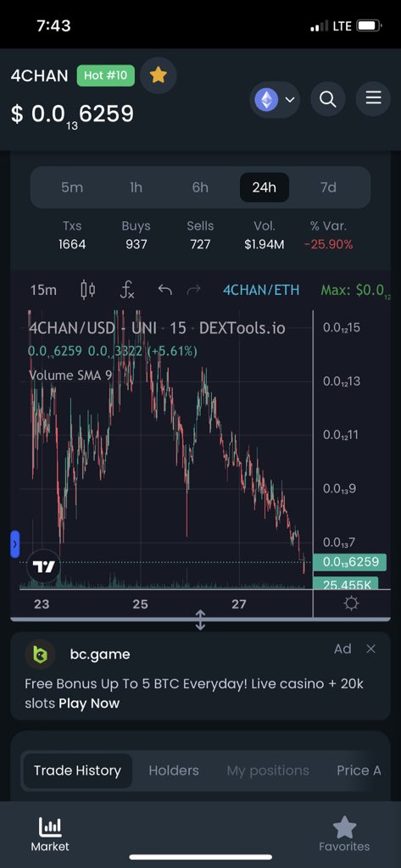Image resolution: width=401 pixels, height=868 pixels.
Task: Click the 937 buys value
Action: (x=136, y=244)
